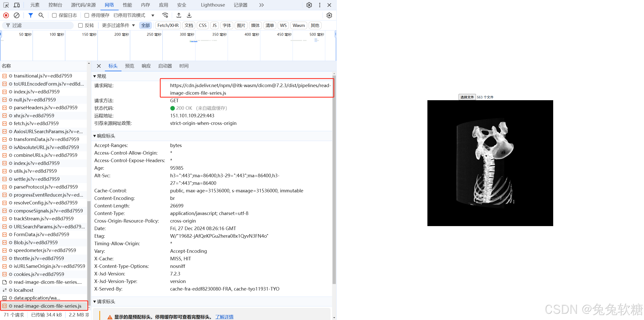Toggle the network filter funnel icon
Viewport: 644px width, 320px height.
click(30, 15)
